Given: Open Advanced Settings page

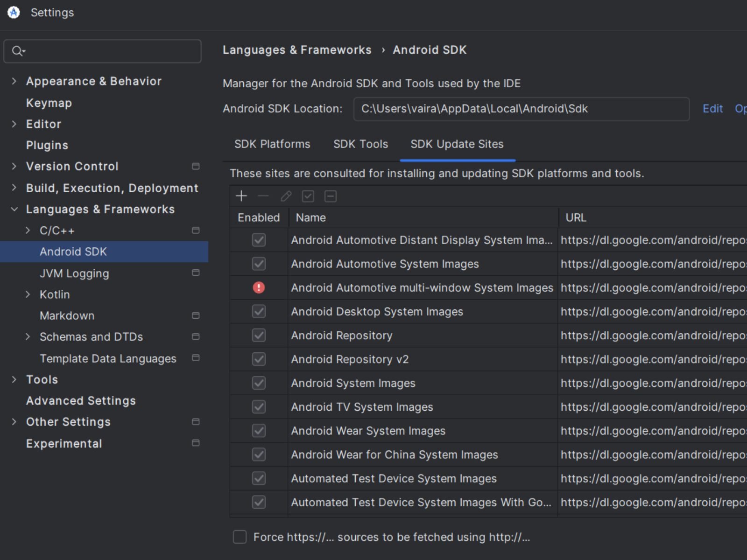Looking at the screenshot, I should coord(81,400).
